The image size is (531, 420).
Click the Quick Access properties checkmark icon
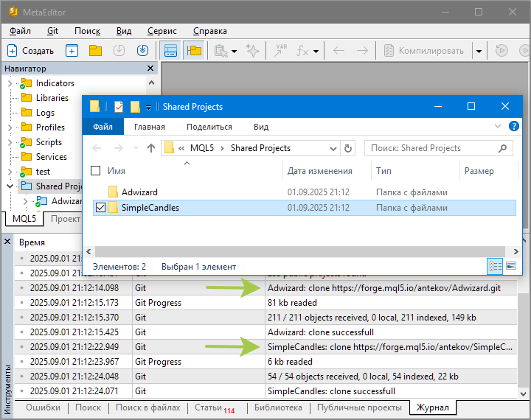click(x=119, y=107)
